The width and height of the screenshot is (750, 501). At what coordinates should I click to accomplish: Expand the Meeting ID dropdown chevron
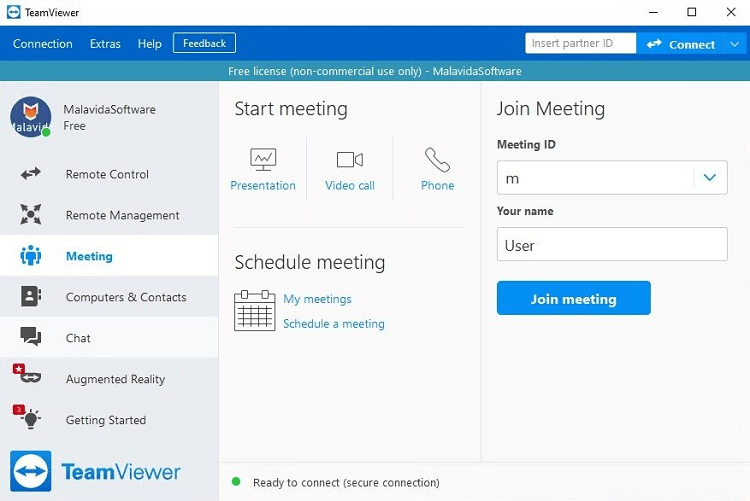710,178
